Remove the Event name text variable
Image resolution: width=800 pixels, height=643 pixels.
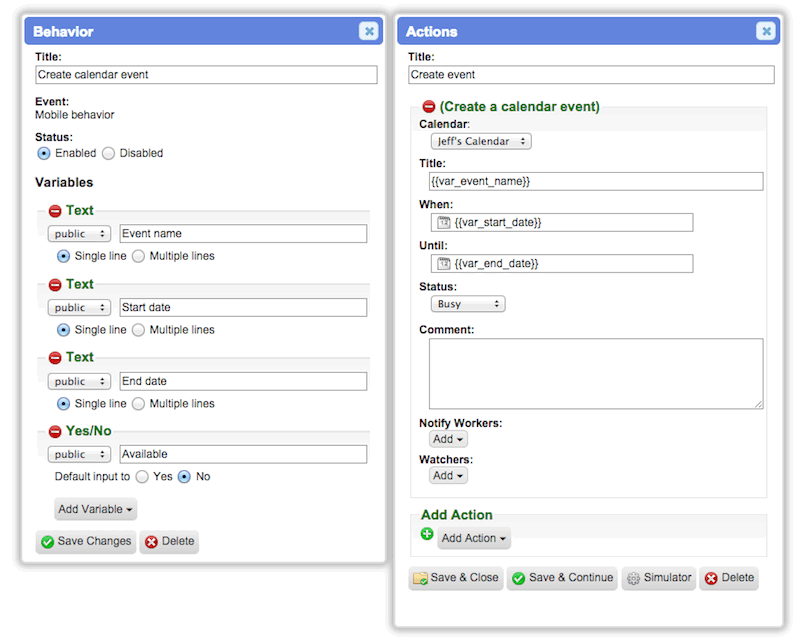click(x=55, y=211)
